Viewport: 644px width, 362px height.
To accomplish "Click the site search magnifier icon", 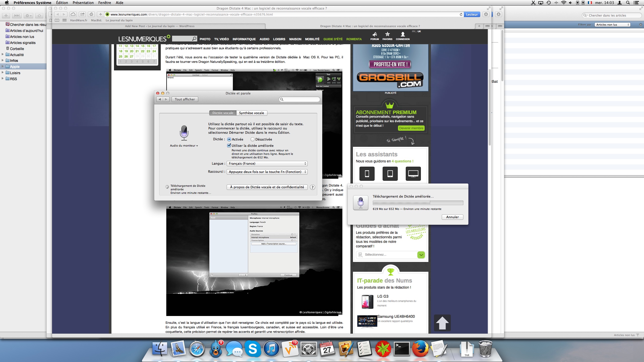I will (x=194, y=39).
